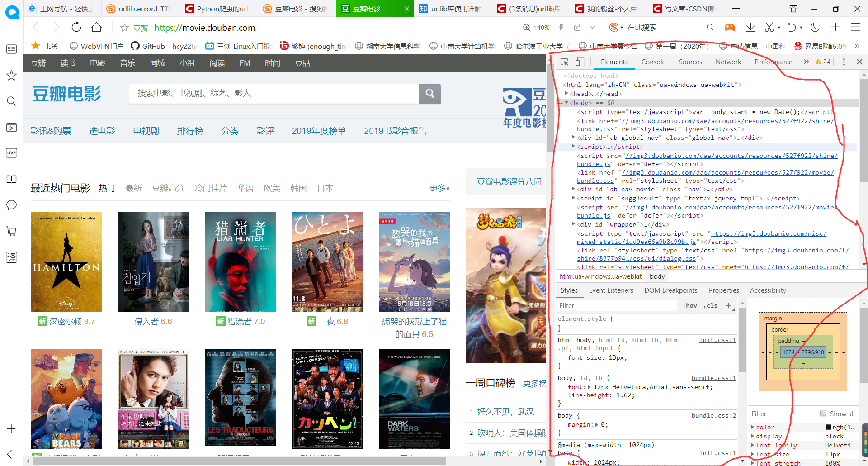
Task: Expand the computed color property
Action: pyautogui.click(x=753, y=427)
